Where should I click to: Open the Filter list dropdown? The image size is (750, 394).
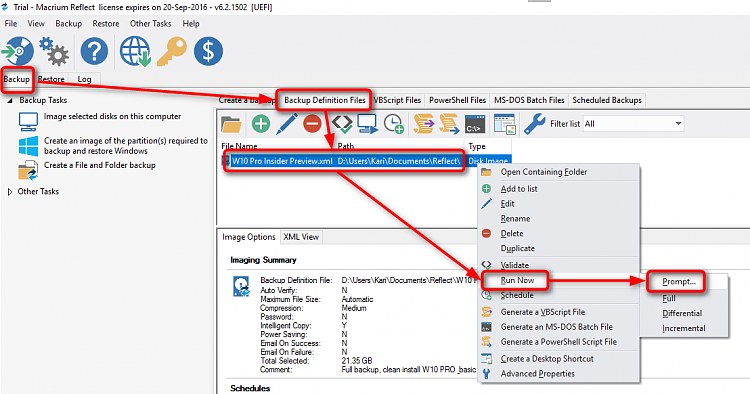coord(633,124)
